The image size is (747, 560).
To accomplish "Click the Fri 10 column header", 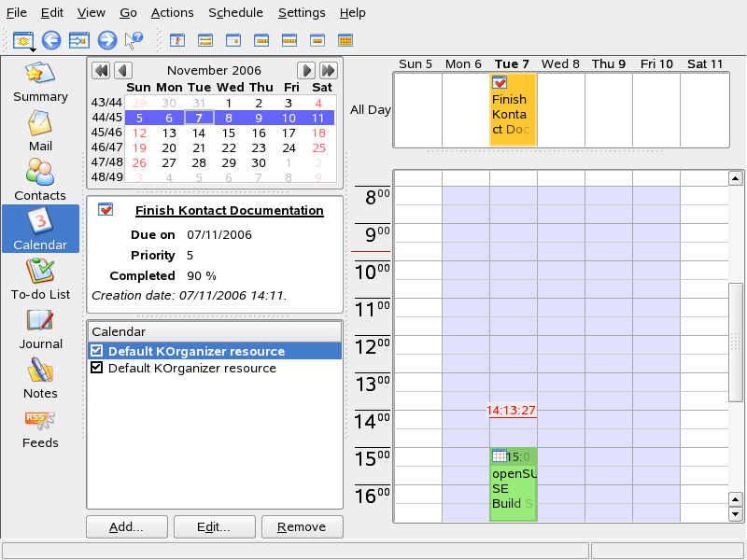I will (x=656, y=63).
